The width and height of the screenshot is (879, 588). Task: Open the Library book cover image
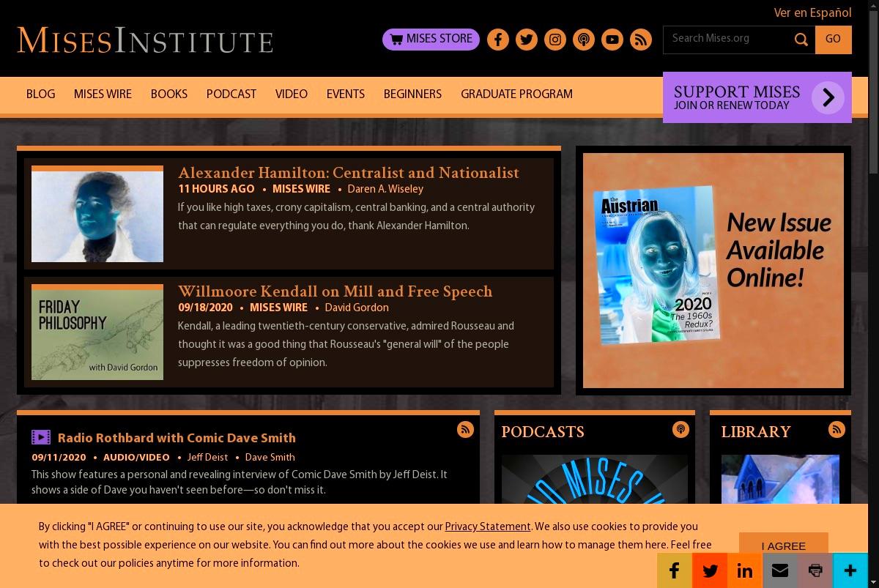(x=780, y=480)
